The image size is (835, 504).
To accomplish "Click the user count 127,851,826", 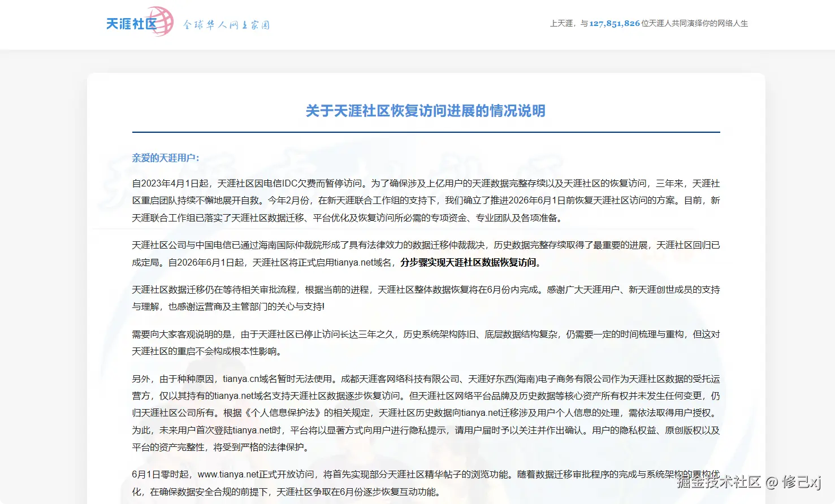I will 615,23.
